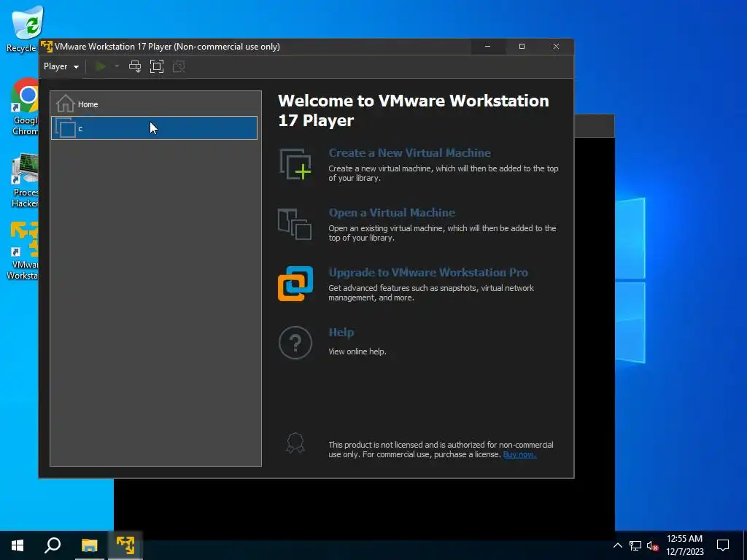Click the Google Chrome desktop shortcut
This screenshot has height=560, width=747.
pyautogui.click(x=24, y=106)
